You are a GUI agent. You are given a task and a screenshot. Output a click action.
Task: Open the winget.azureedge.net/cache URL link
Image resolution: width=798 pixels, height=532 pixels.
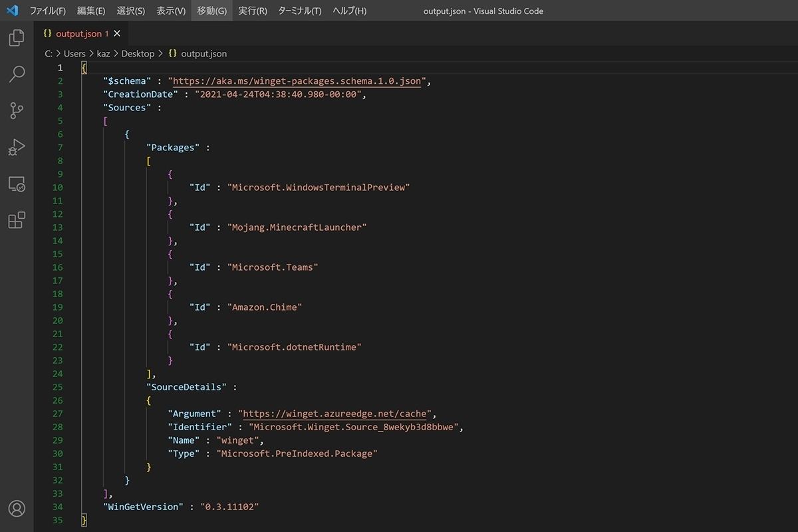pyautogui.click(x=334, y=414)
